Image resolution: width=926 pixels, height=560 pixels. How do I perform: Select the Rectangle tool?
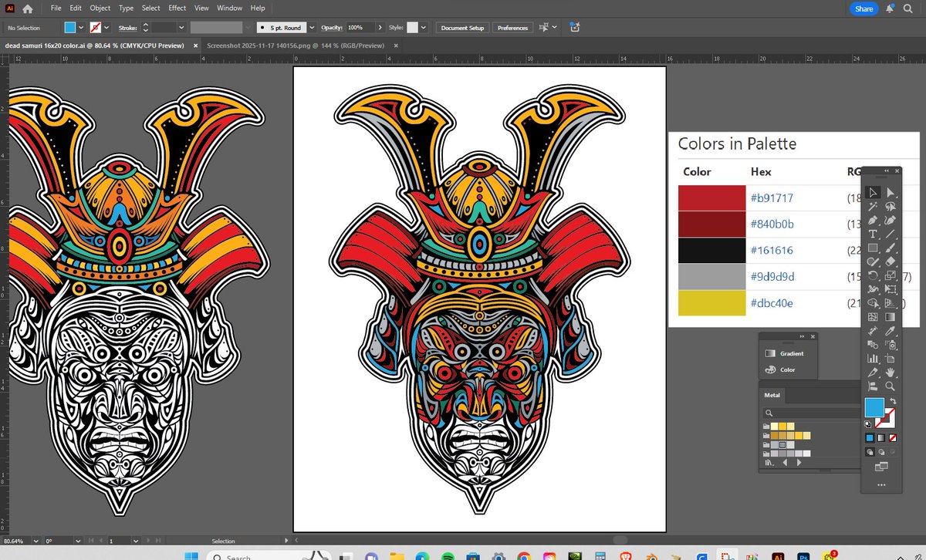click(873, 248)
